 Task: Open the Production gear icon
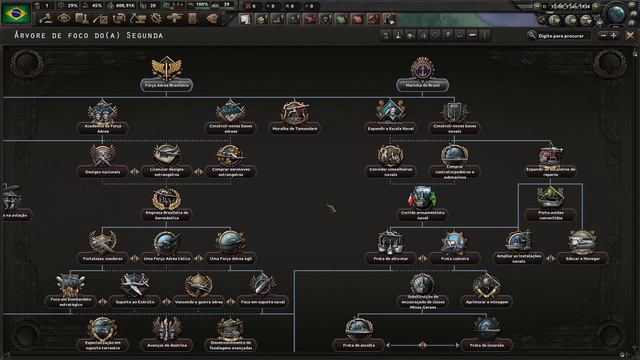coord(156,18)
